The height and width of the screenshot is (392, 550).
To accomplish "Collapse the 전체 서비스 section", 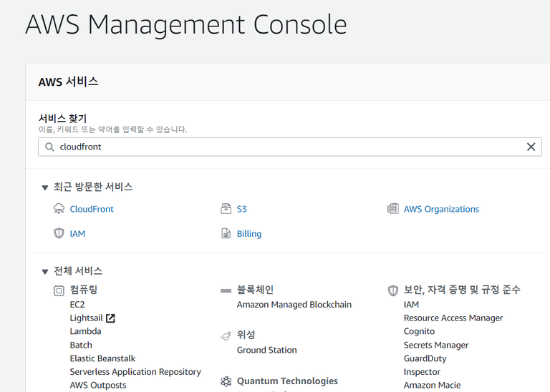I will pos(45,272).
